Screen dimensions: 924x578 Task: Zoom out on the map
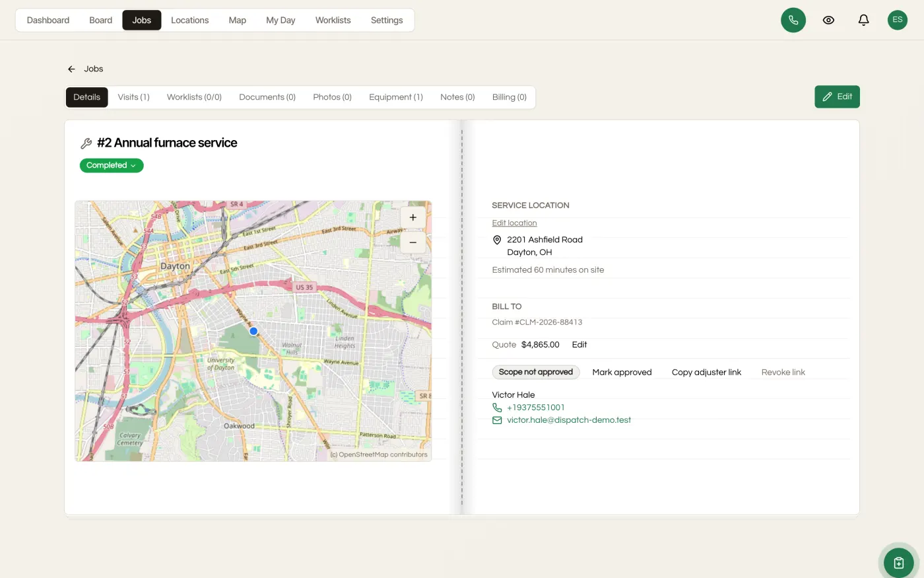pos(412,242)
